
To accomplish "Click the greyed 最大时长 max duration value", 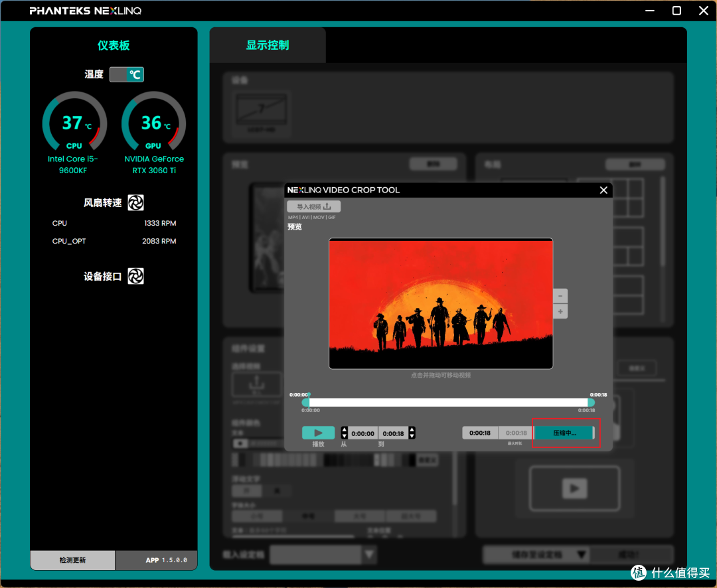I will tap(516, 433).
